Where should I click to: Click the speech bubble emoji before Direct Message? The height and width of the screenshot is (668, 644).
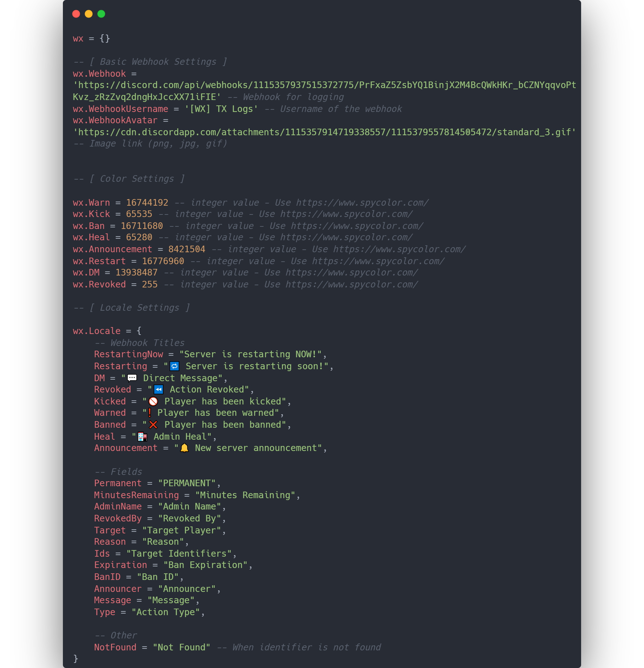click(x=132, y=378)
